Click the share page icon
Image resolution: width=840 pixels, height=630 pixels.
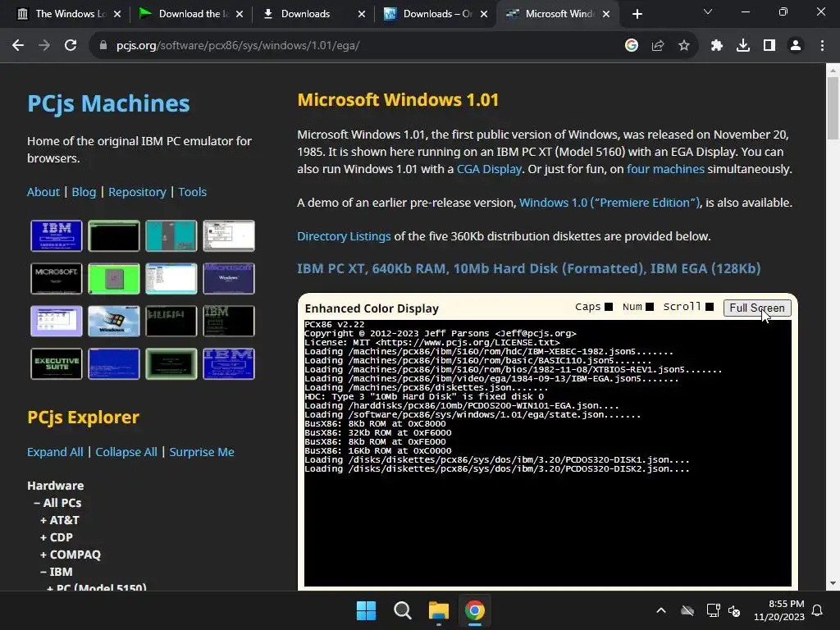(657, 46)
